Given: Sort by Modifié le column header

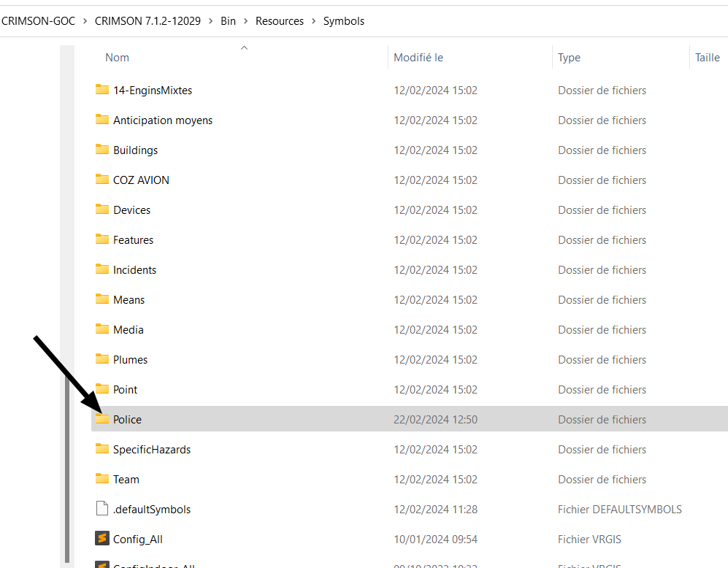Looking at the screenshot, I should point(418,58).
